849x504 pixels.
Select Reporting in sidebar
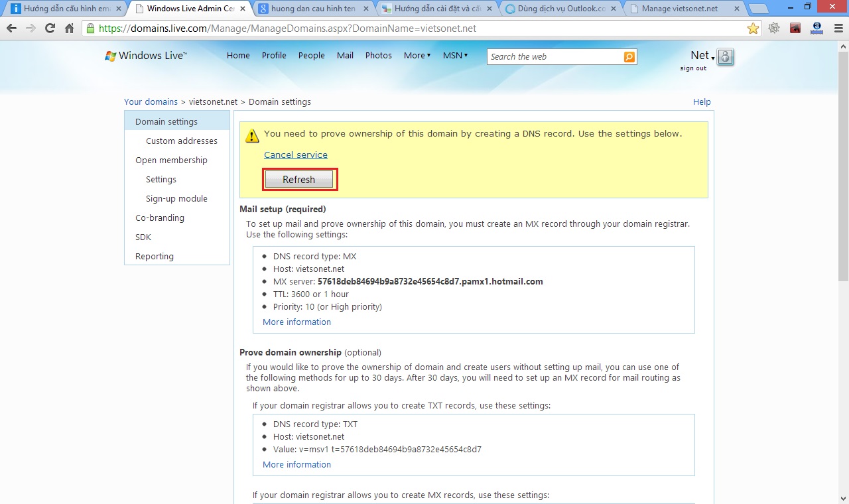[x=155, y=257]
